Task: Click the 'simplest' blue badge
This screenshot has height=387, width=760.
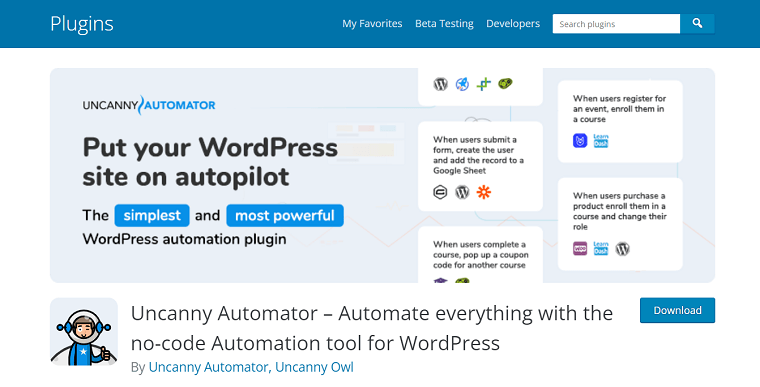Action: pyautogui.click(x=152, y=215)
